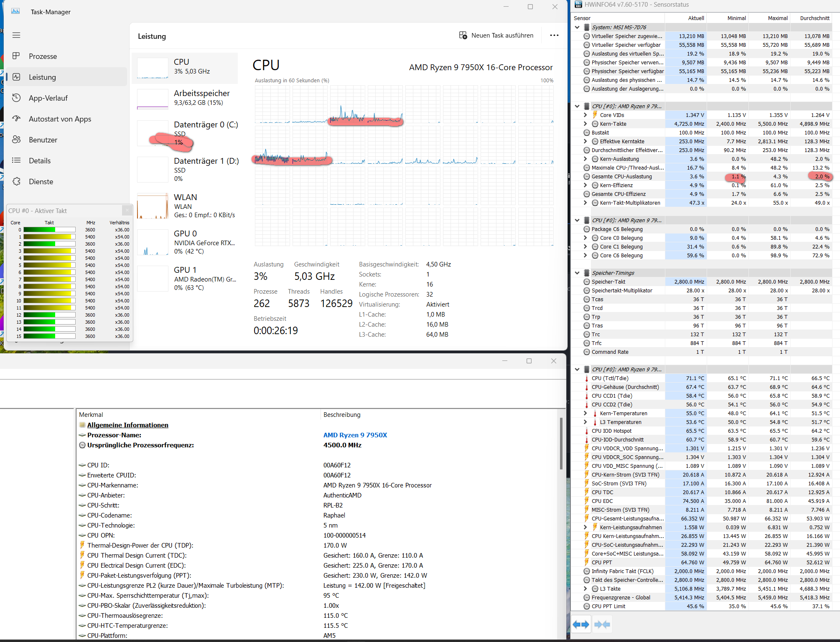Open the three-dots more options menu

pyautogui.click(x=554, y=36)
